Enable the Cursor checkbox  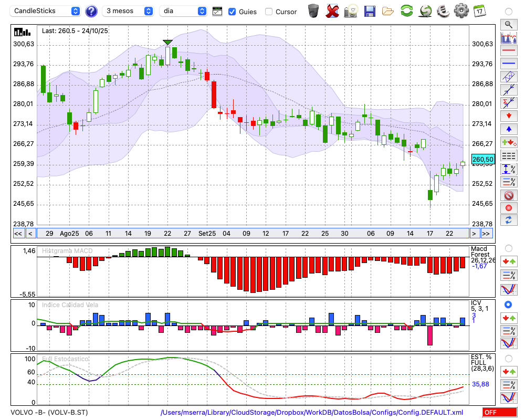(x=269, y=12)
